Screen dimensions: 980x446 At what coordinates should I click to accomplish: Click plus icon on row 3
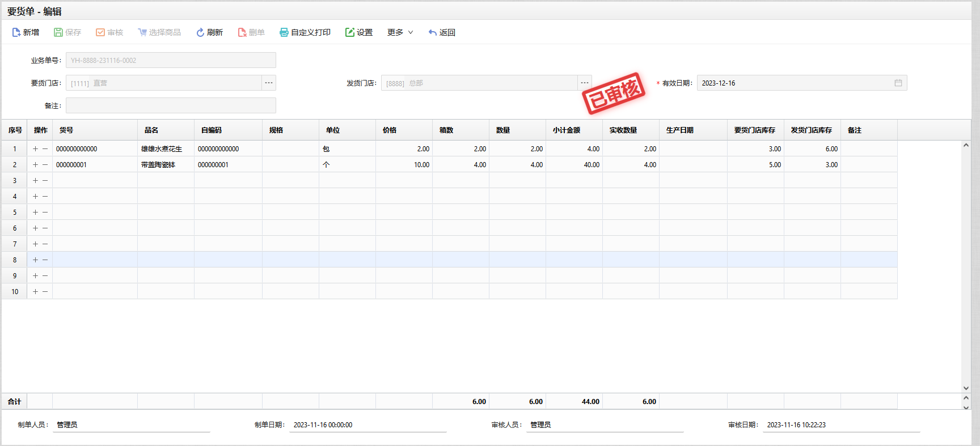35,180
